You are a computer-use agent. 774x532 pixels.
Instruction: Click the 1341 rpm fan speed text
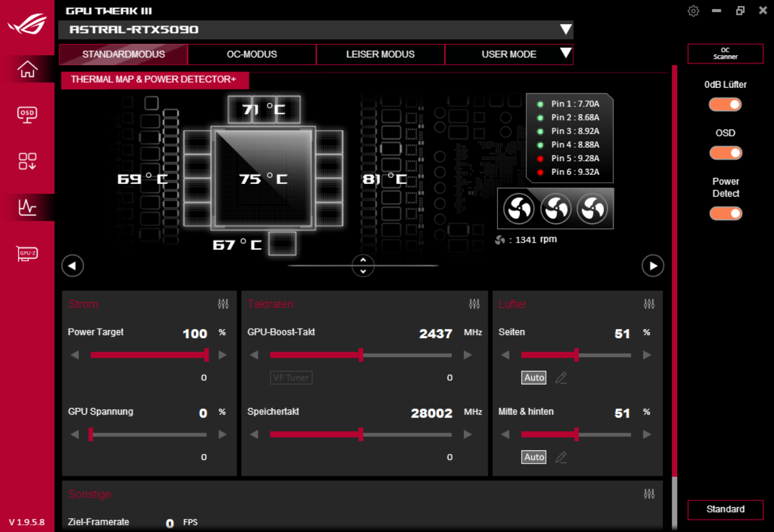[536, 240]
